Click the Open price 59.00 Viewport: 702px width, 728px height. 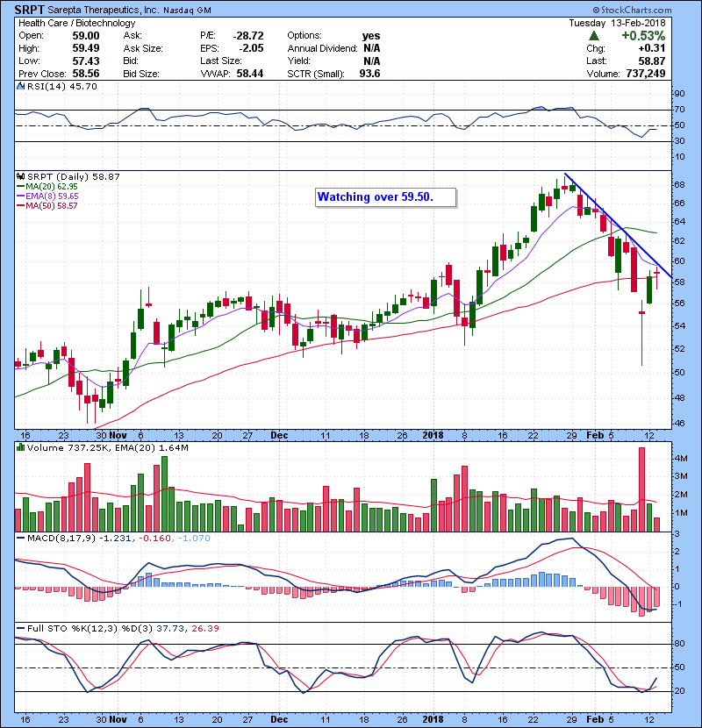86,36
